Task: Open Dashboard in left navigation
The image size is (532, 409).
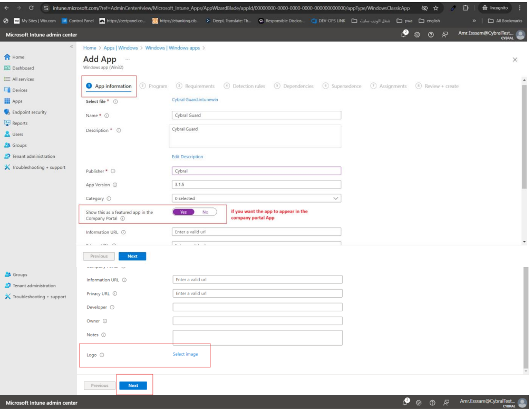Action: (x=23, y=68)
